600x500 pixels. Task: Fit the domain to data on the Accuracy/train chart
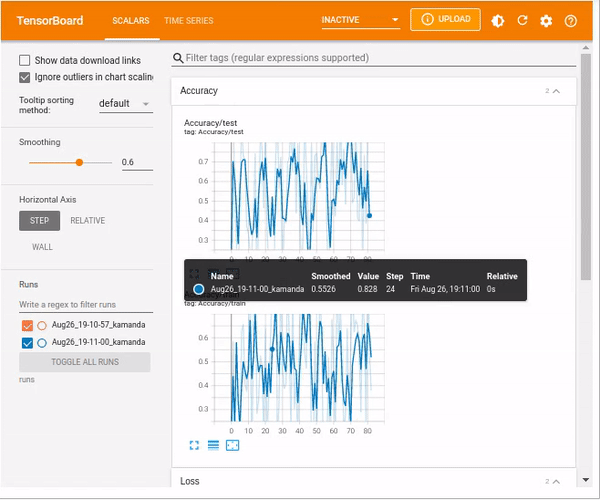point(233,445)
